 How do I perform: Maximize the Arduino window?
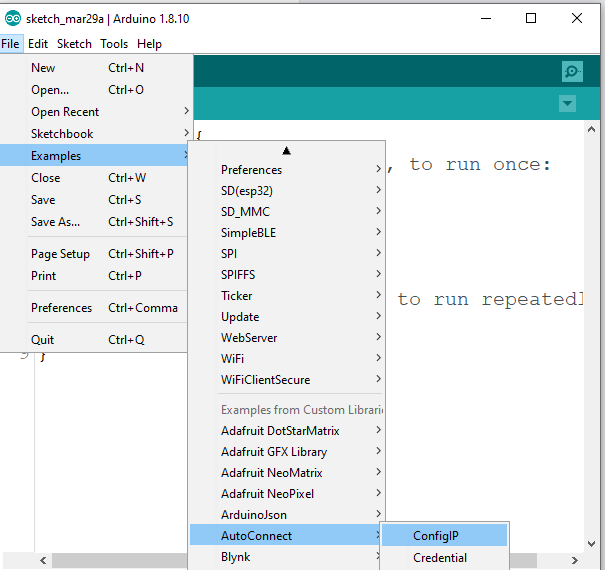click(x=531, y=18)
